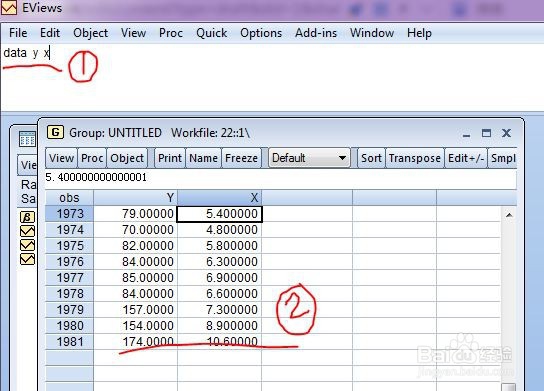Click the EViews application icon in title bar

coord(8,7)
